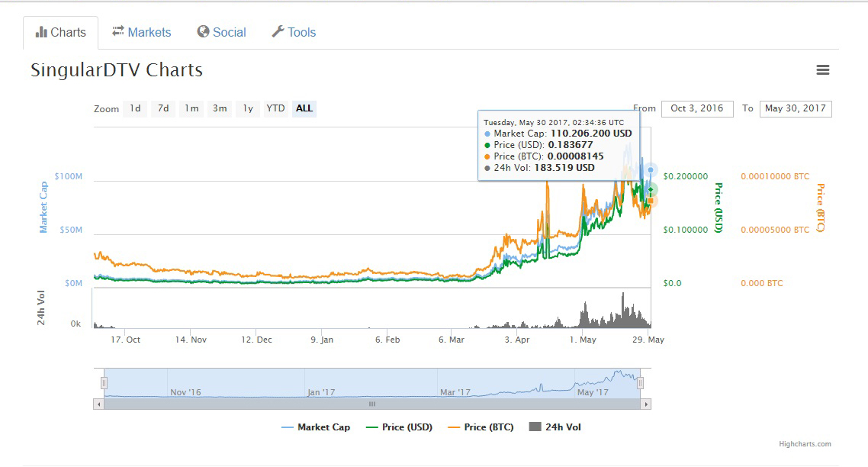Click the 0k volume axis label

[x=76, y=324]
